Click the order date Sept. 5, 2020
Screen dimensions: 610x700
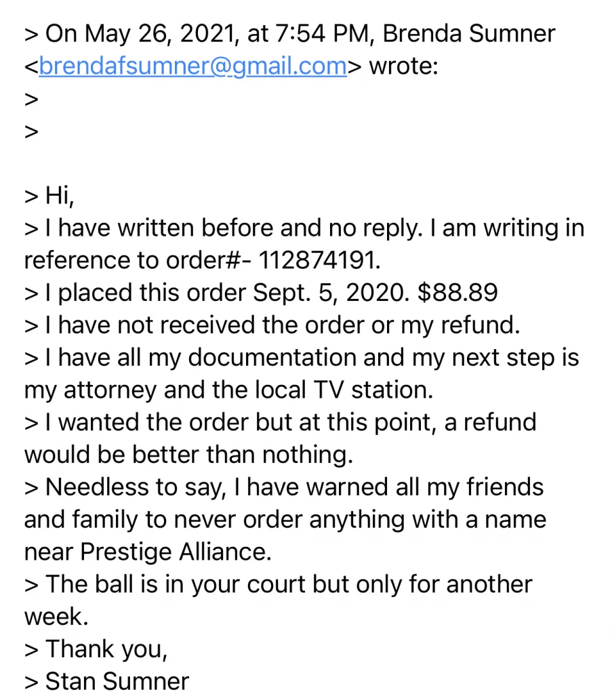point(331,293)
